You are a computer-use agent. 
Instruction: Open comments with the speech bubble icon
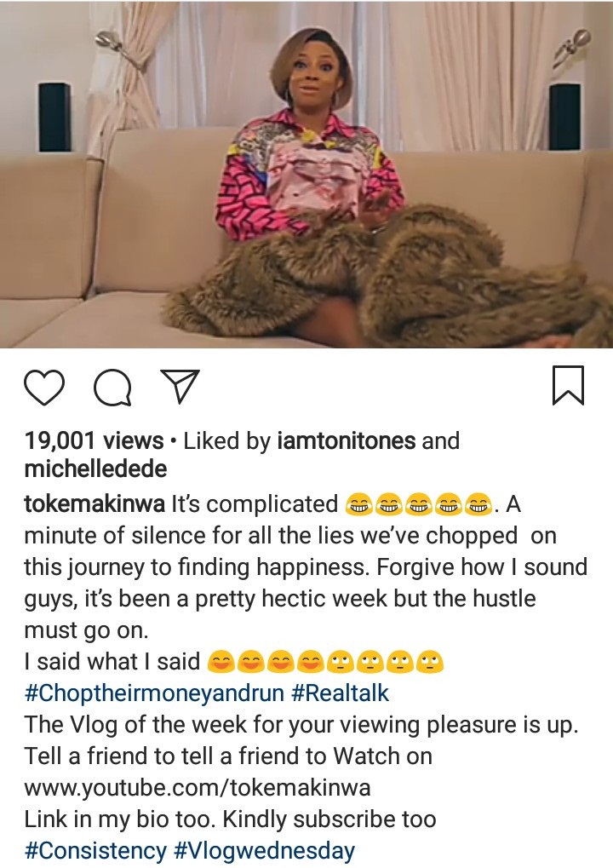[x=113, y=388]
